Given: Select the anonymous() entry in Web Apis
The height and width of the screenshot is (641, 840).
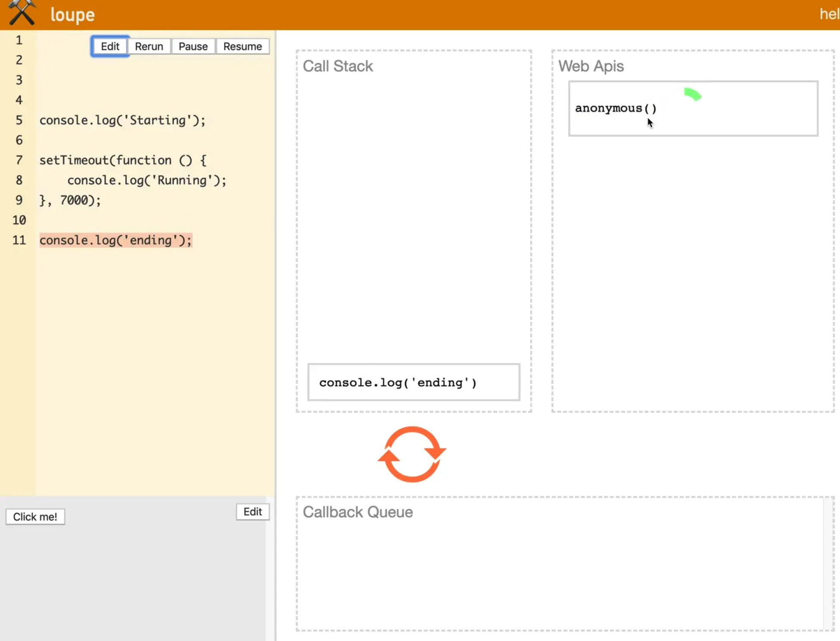Looking at the screenshot, I should click(x=615, y=108).
